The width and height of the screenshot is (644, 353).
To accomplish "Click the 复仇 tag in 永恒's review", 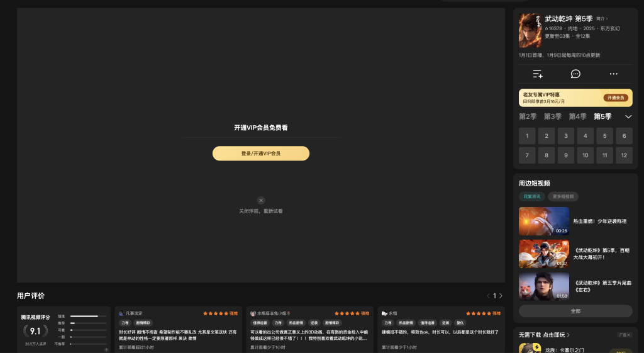I will (460, 323).
